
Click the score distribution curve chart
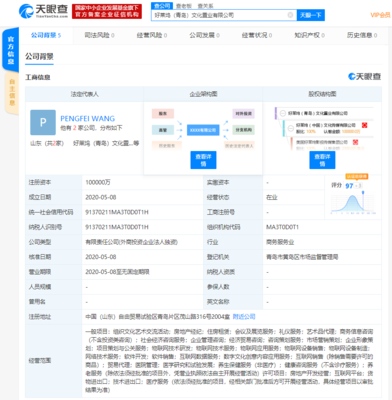[353, 203]
